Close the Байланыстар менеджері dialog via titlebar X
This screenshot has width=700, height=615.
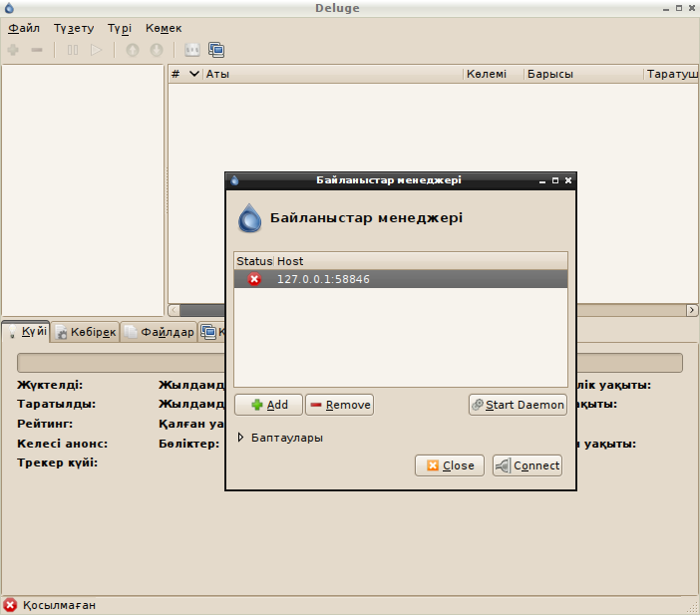[567, 180]
